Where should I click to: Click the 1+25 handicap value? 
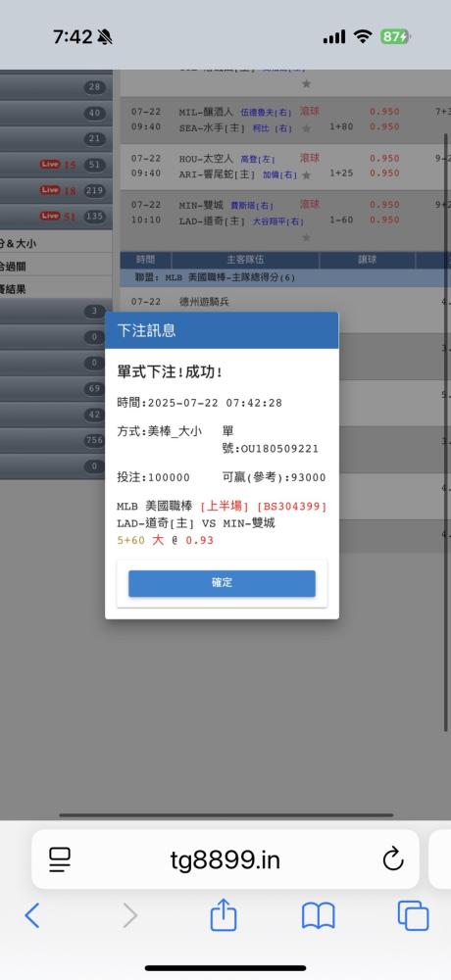341,173
